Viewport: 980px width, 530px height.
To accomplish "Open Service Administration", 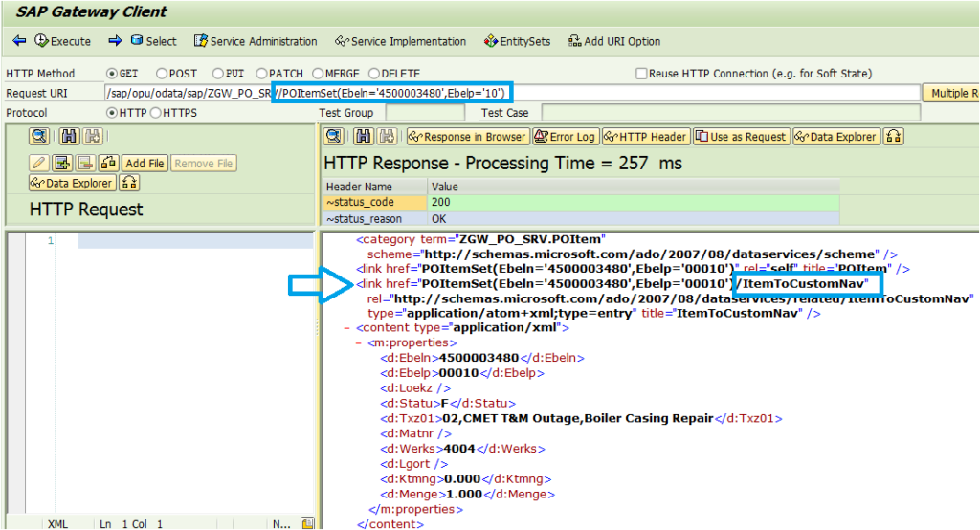I will [256, 41].
